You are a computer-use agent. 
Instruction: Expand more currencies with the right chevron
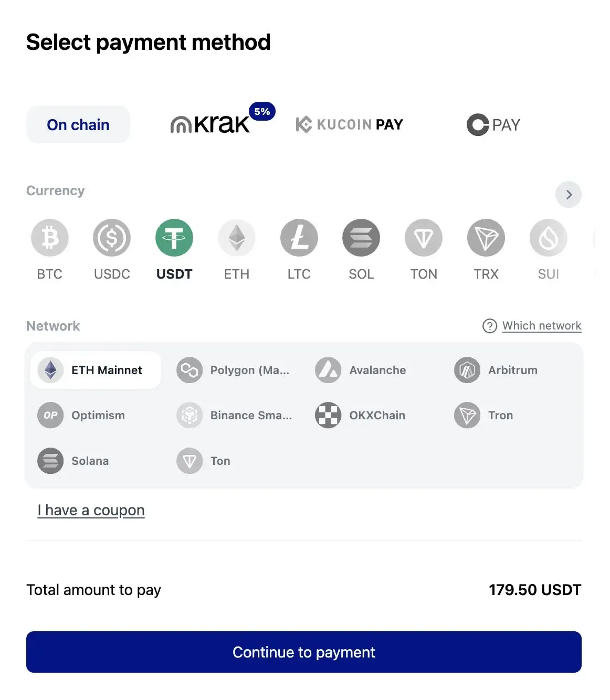(x=569, y=194)
